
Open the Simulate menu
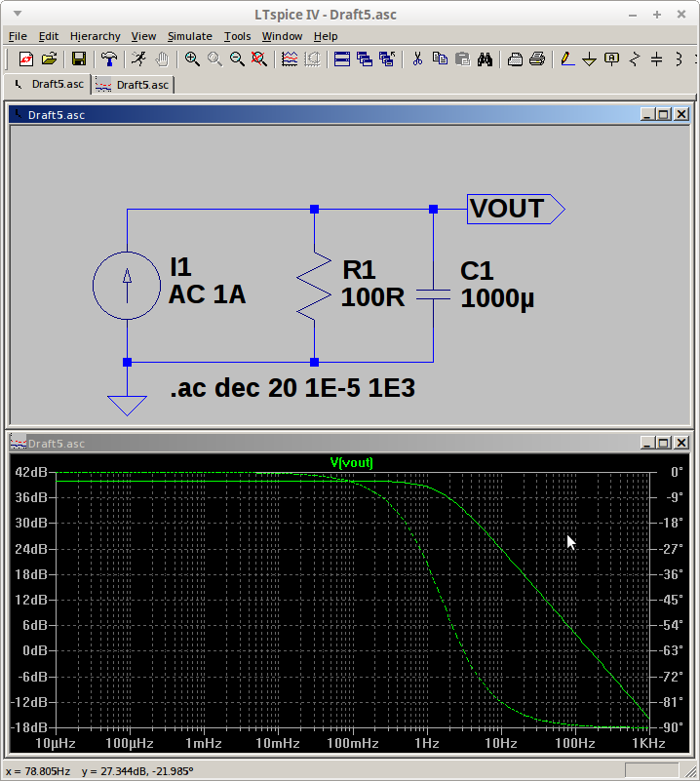190,36
